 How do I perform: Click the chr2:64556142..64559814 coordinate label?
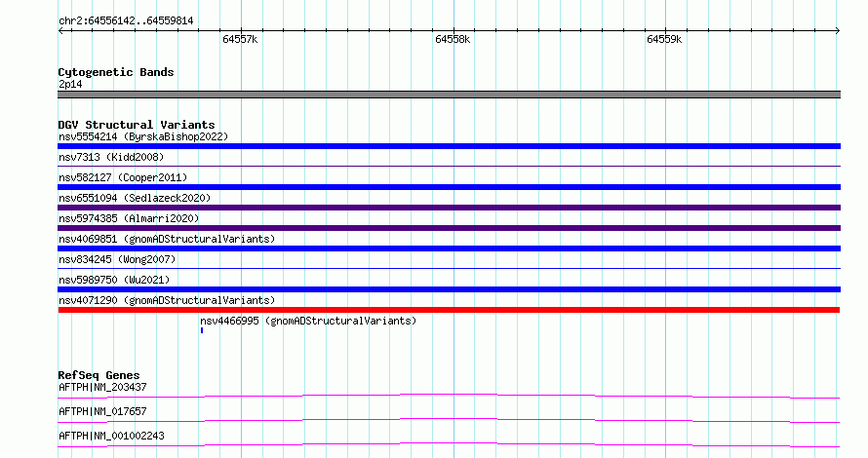click(x=126, y=21)
